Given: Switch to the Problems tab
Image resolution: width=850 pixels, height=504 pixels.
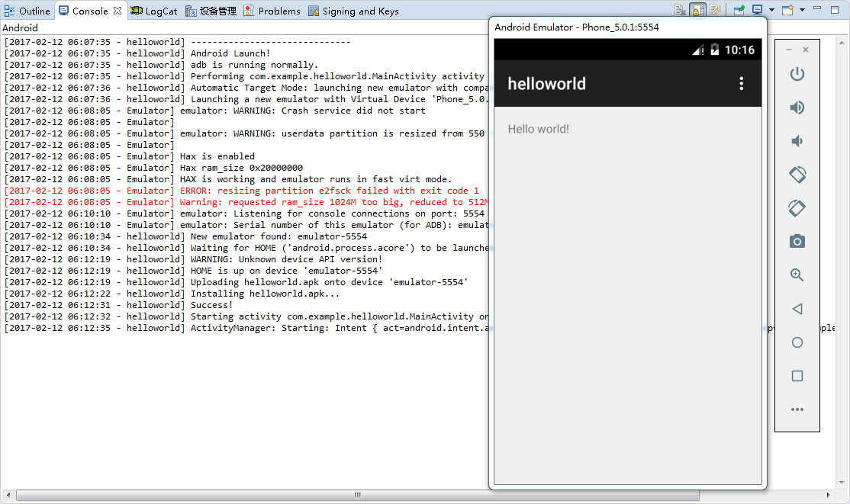Looking at the screenshot, I should [272, 11].
